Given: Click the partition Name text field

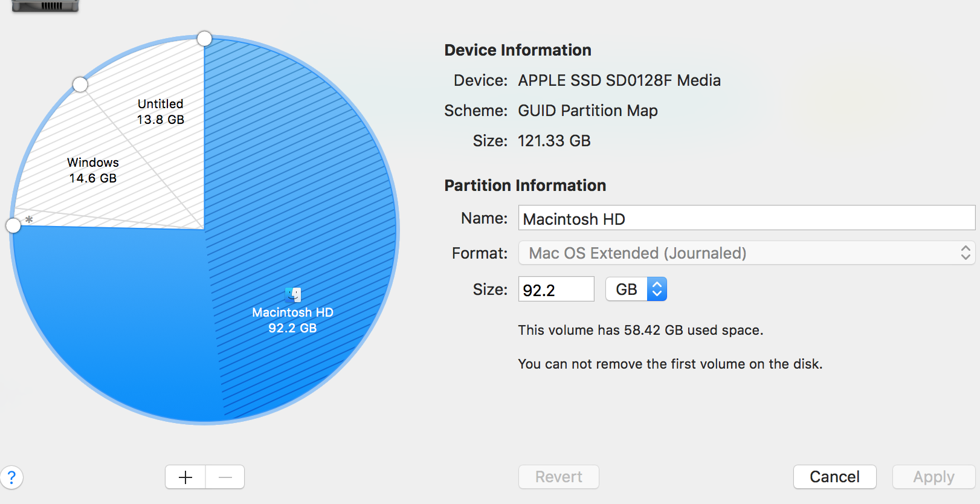Looking at the screenshot, I should tap(746, 218).
